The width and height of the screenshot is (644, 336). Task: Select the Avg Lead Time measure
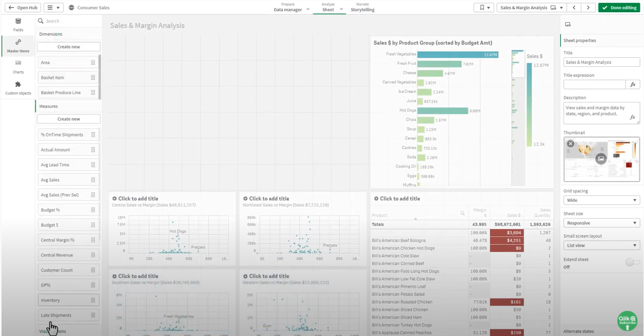(64, 164)
